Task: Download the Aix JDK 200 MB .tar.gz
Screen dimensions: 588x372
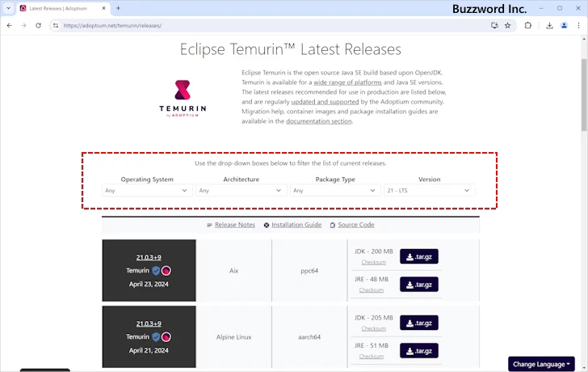Action: 419,256
